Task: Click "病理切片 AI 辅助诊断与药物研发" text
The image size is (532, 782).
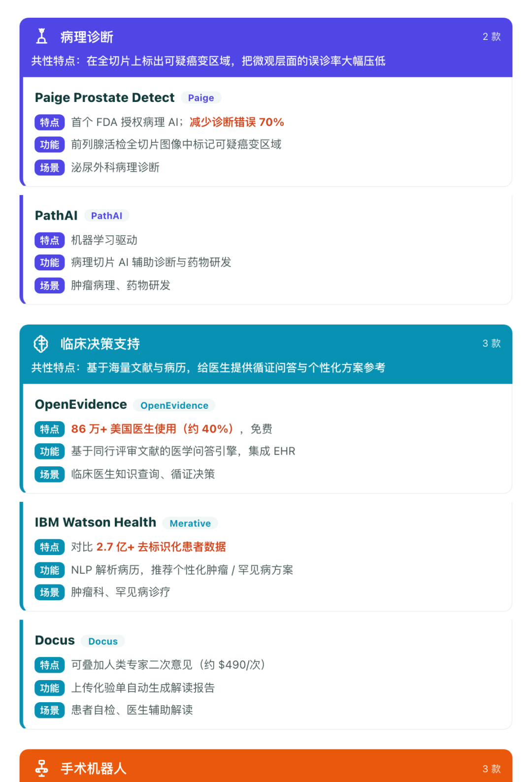Action: click(x=151, y=262)
